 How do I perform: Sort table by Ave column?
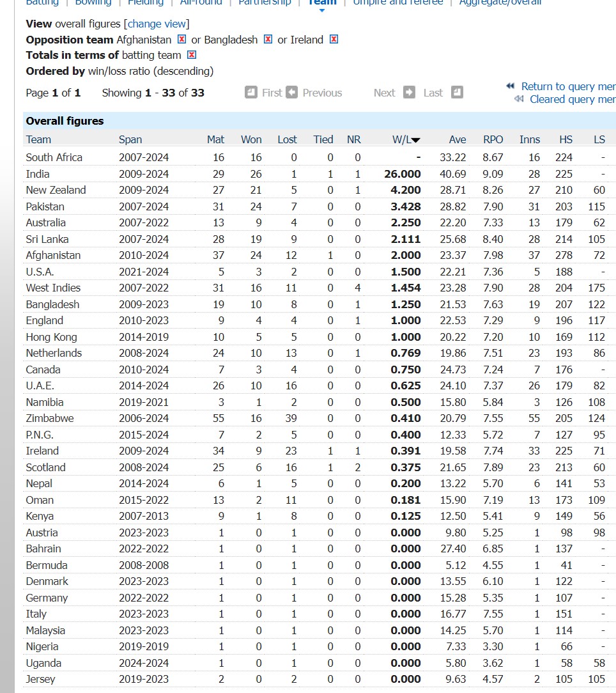[458, 139]
